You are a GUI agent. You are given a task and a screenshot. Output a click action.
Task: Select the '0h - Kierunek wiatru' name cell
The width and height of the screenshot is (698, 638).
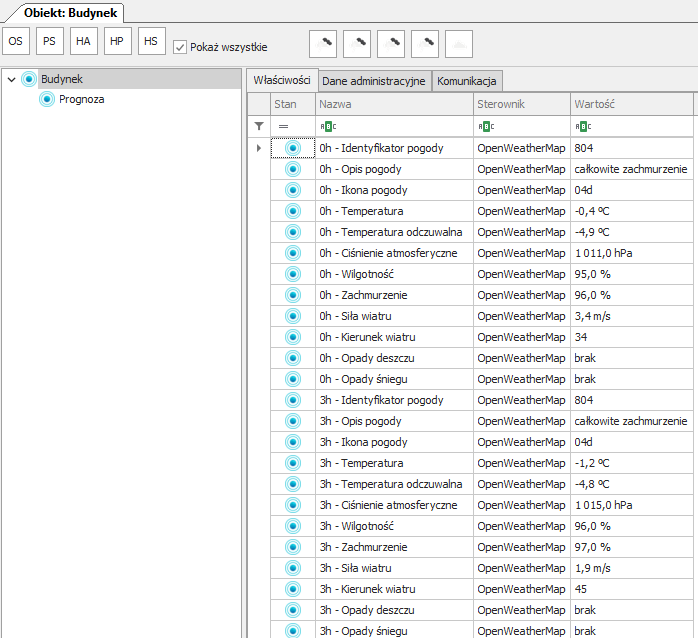coord(394,337)
